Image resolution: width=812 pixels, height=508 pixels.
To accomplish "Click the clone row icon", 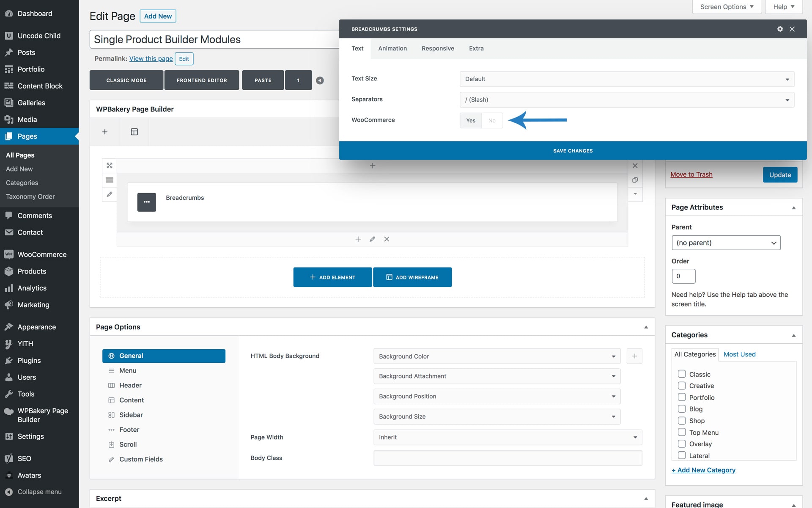I will [635, 180].
